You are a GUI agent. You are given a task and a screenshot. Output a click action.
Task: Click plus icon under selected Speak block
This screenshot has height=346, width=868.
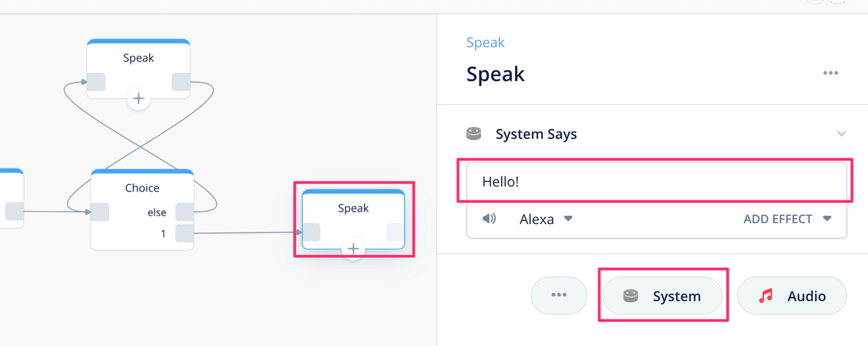coord(353,248)
